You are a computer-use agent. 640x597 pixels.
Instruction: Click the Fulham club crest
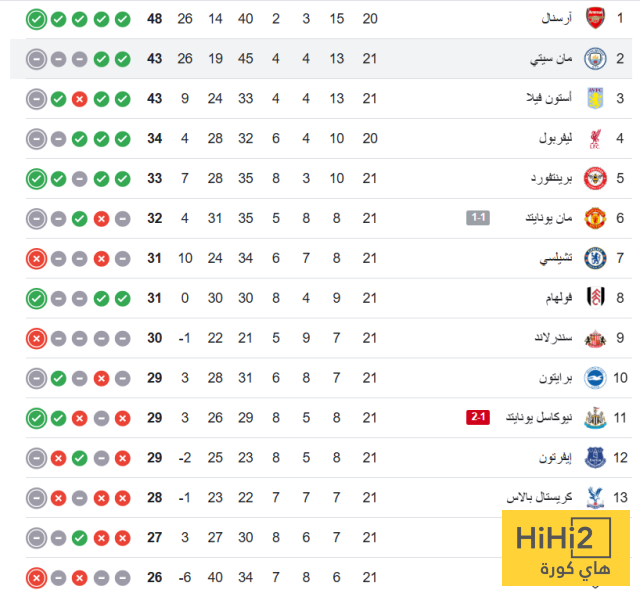click(594, 298)
